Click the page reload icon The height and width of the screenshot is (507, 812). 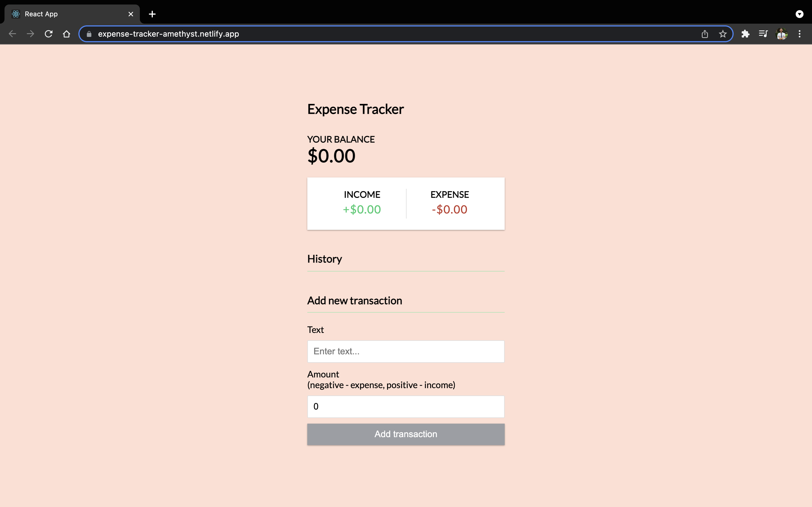tap(48, 34)
